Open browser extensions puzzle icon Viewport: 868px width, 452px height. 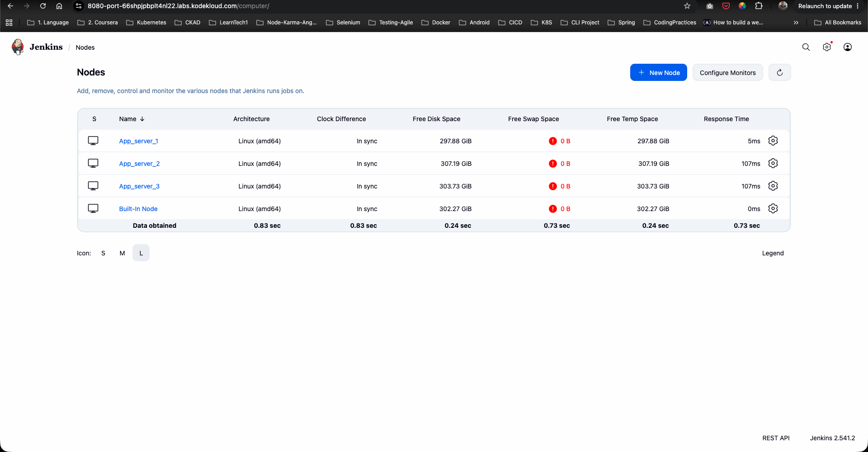pyautogui.click(x=759, y=6)
